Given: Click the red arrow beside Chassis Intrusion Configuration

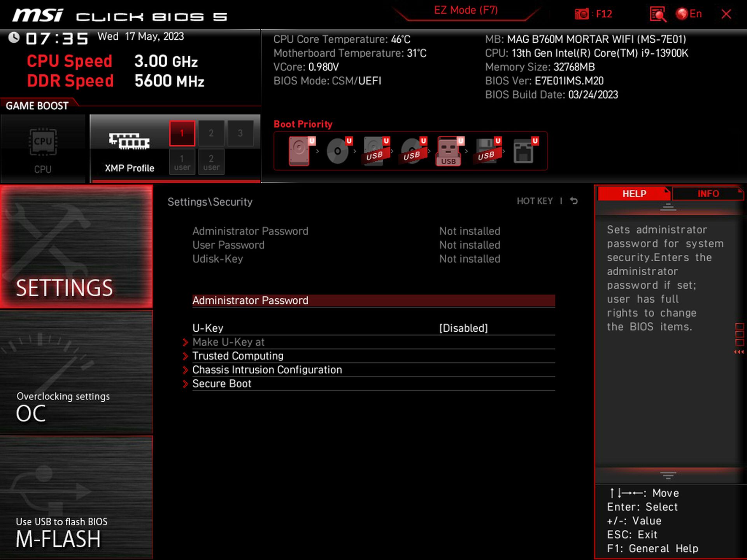Looking at the screenshot, I should 186,370.
